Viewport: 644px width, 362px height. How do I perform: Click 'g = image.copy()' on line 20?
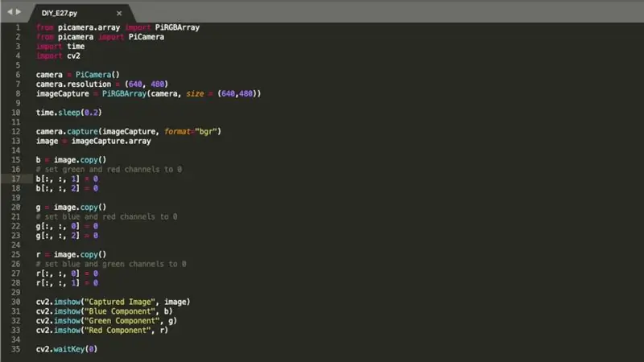[71, 208]
